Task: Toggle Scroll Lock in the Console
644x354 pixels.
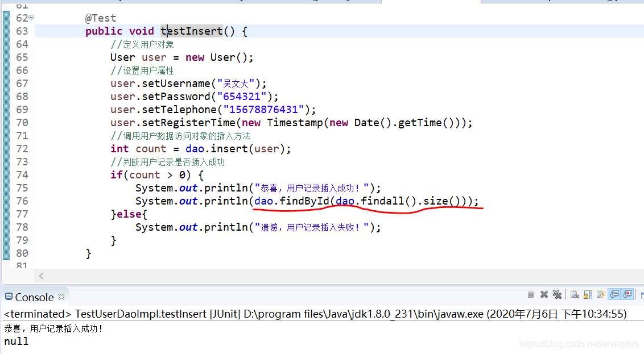Action: click(588, 294)
